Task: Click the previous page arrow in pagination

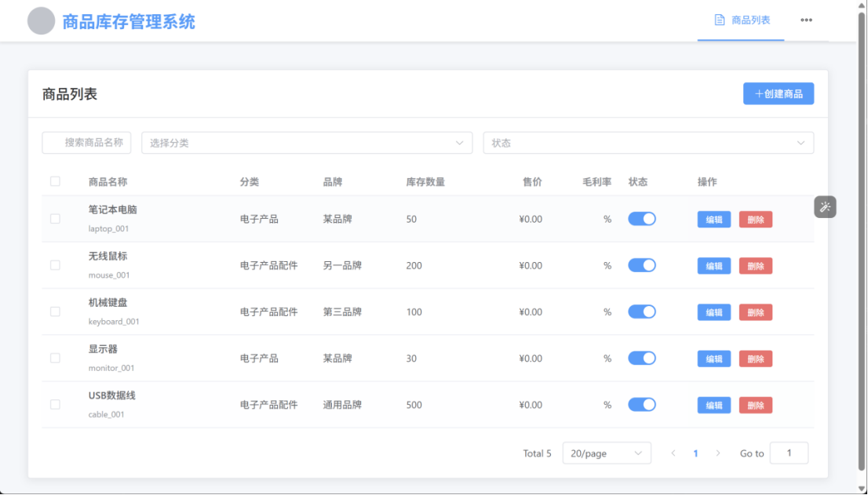Action: pyautogui.click(x=673, y=453)
